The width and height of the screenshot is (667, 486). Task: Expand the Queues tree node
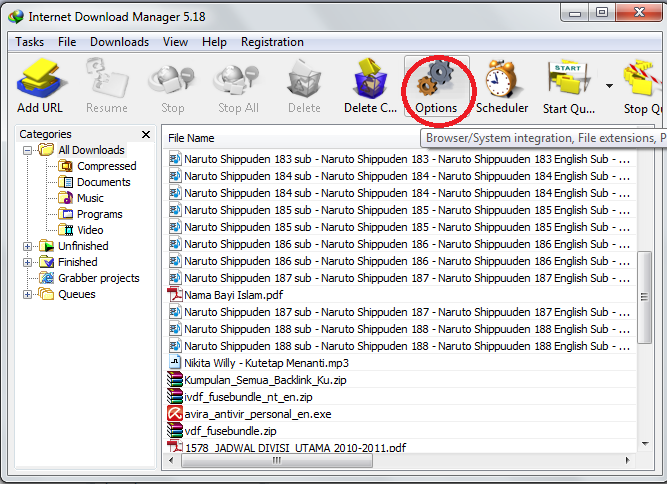coord(28,294)
